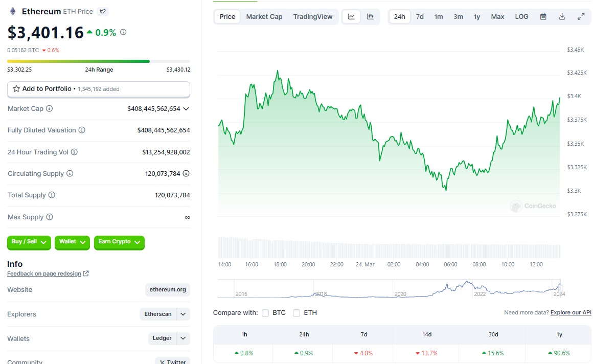Screen dimensions: 593x364
Task: Show Fully Diluted Valuation info icon
Action: click(82, 130)
